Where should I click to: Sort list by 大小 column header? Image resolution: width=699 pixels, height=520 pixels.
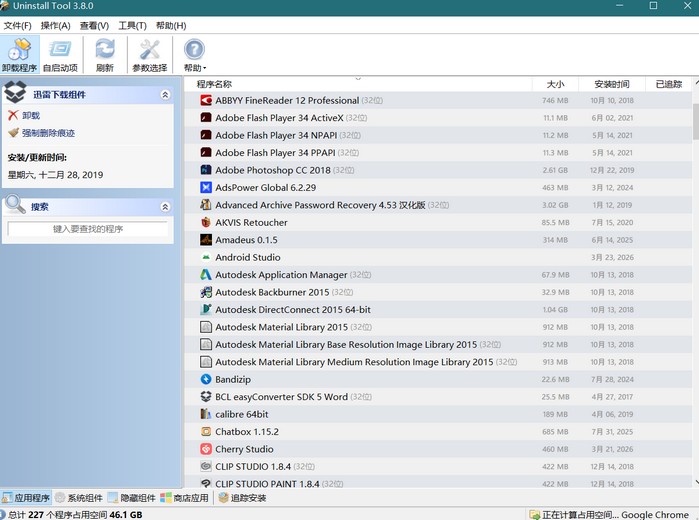[555, 84]
